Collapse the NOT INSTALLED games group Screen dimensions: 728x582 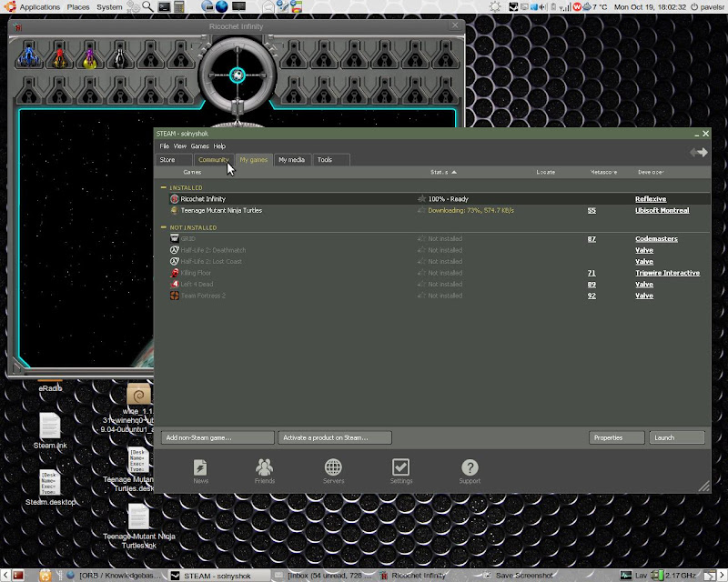point(164,227)
